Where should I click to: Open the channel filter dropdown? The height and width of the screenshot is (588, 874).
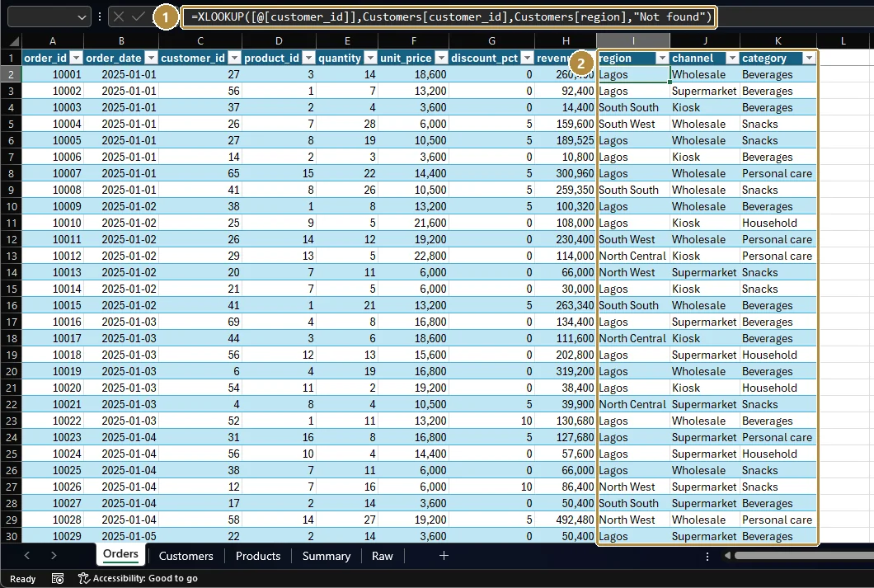click(732, 58)
